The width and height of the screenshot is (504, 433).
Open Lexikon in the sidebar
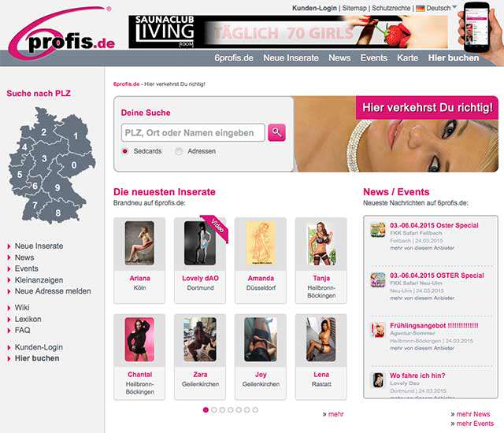pyautogui.click(x=28, y=320)
